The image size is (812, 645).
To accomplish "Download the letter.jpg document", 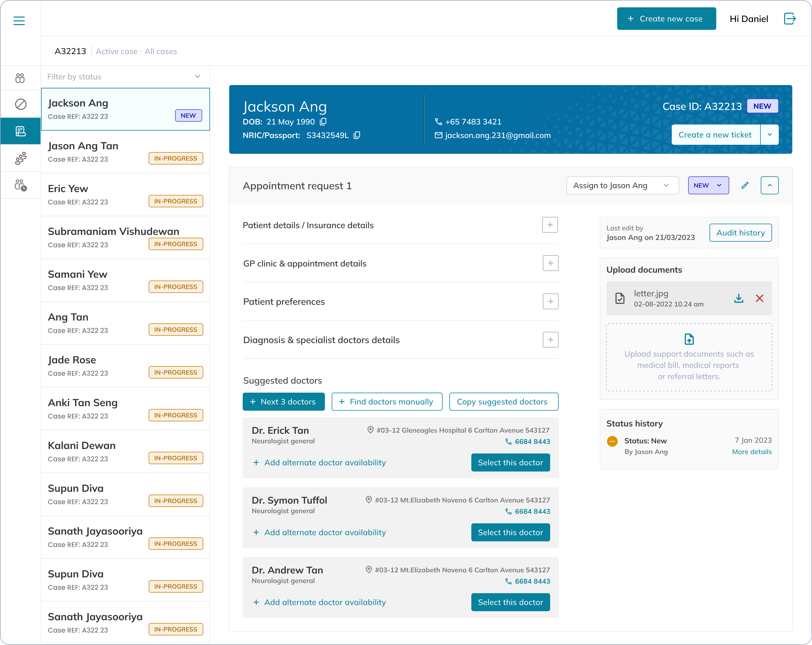I will pos(739,298).
